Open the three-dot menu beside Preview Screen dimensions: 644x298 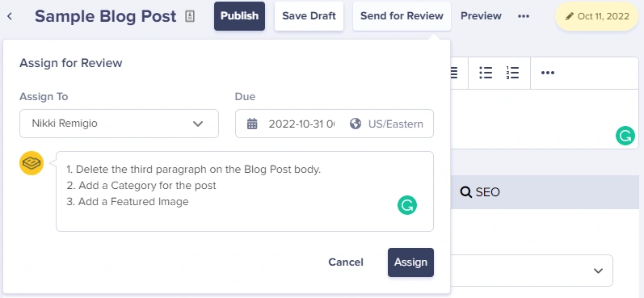tap(524, 16)
